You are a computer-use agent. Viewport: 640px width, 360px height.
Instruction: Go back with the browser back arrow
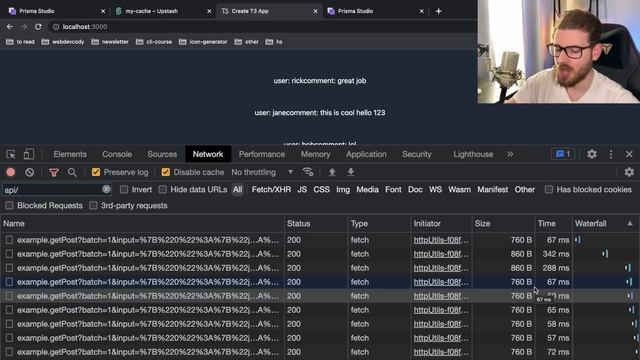pos(10,27)
